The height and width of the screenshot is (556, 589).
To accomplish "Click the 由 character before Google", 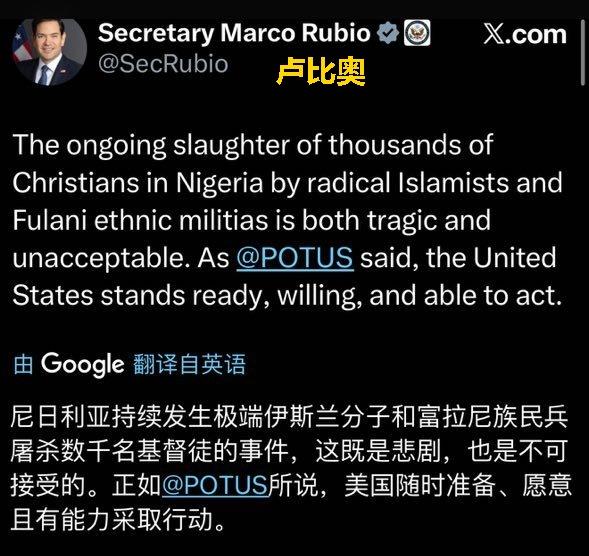I will pyautogui.click(x=23, y=364).
